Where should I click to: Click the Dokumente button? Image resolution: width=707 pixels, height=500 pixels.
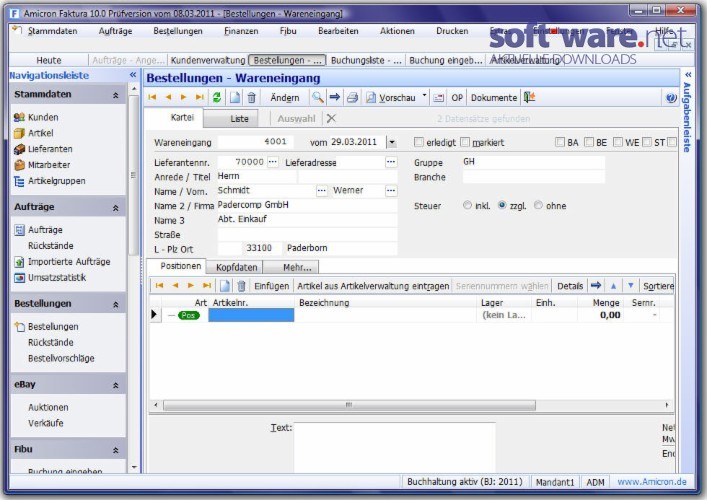click(494, 98)
